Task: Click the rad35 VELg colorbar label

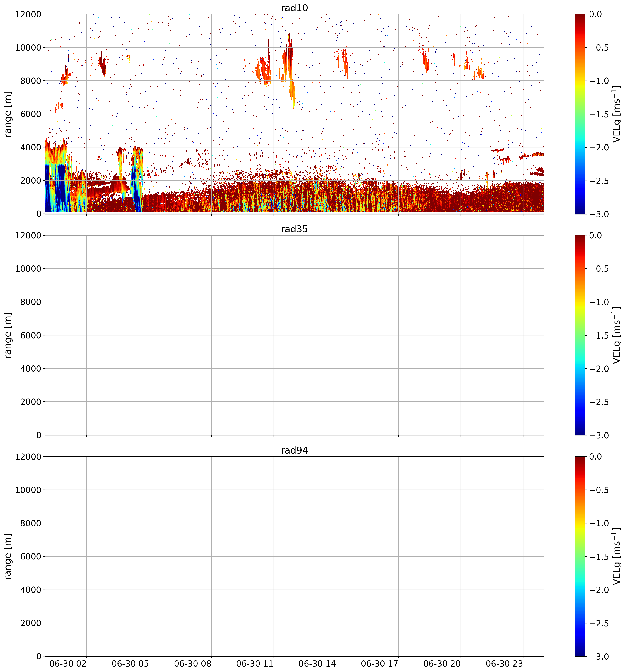Action: 617,335
